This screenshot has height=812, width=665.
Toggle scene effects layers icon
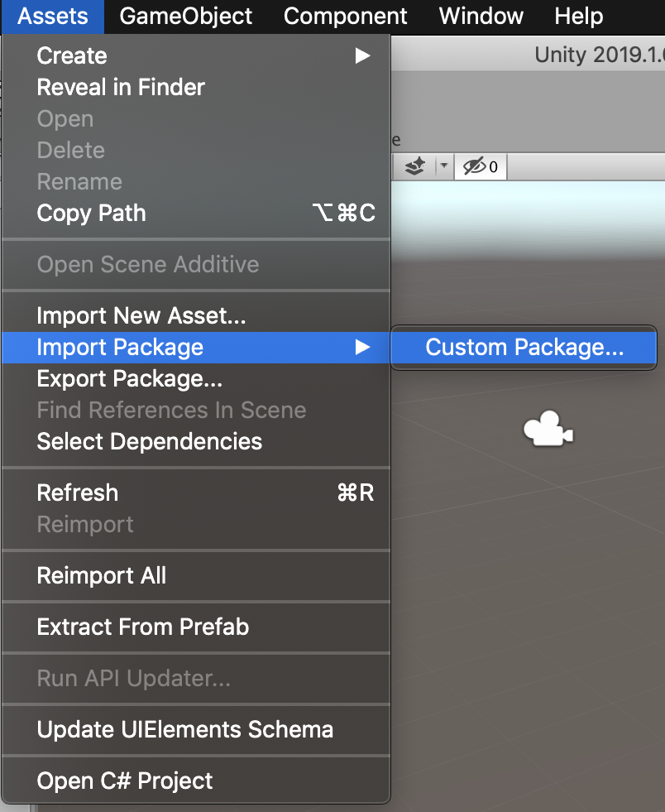click(x=414, y=167)
